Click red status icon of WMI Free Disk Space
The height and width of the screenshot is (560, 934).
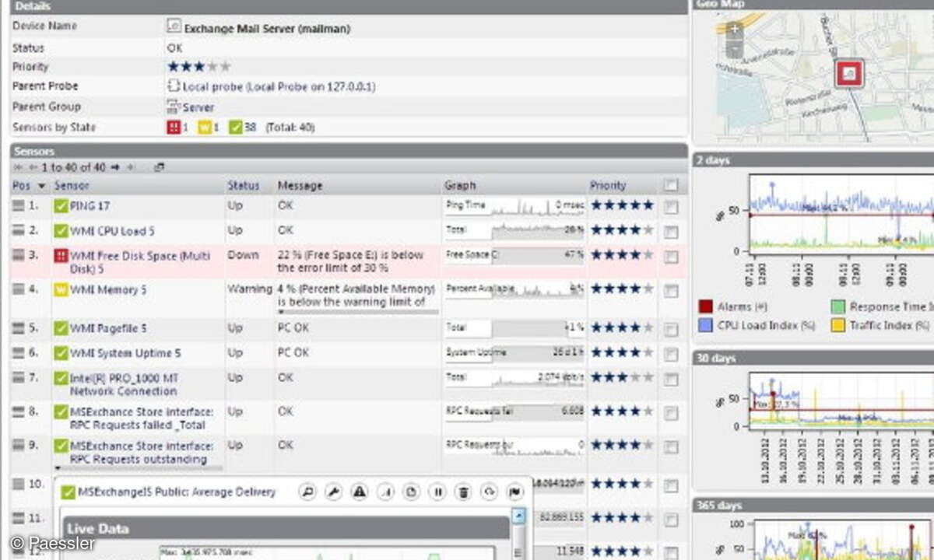61,255
